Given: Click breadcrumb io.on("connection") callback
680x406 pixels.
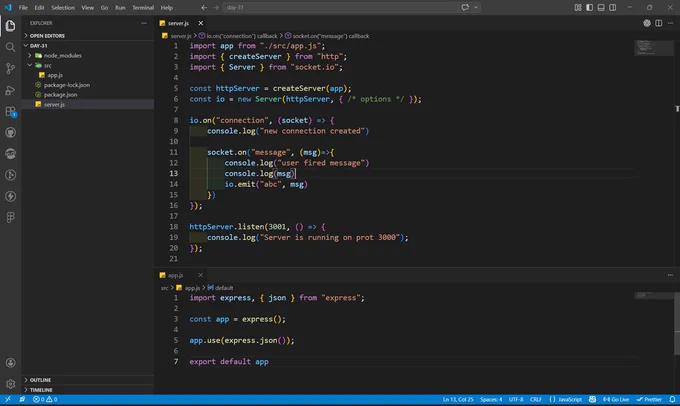Looking at the screenshot, I should (x=238, y=36).
